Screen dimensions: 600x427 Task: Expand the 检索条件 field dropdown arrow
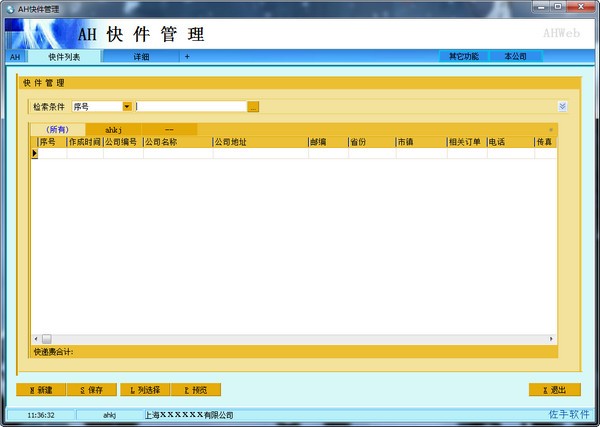point(127,106)
